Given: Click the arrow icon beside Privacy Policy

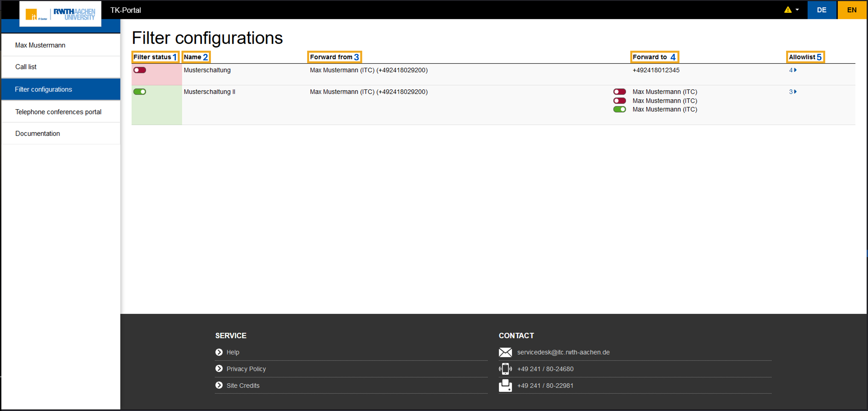Looking at the screenshot, I should (x=219, y=369).
